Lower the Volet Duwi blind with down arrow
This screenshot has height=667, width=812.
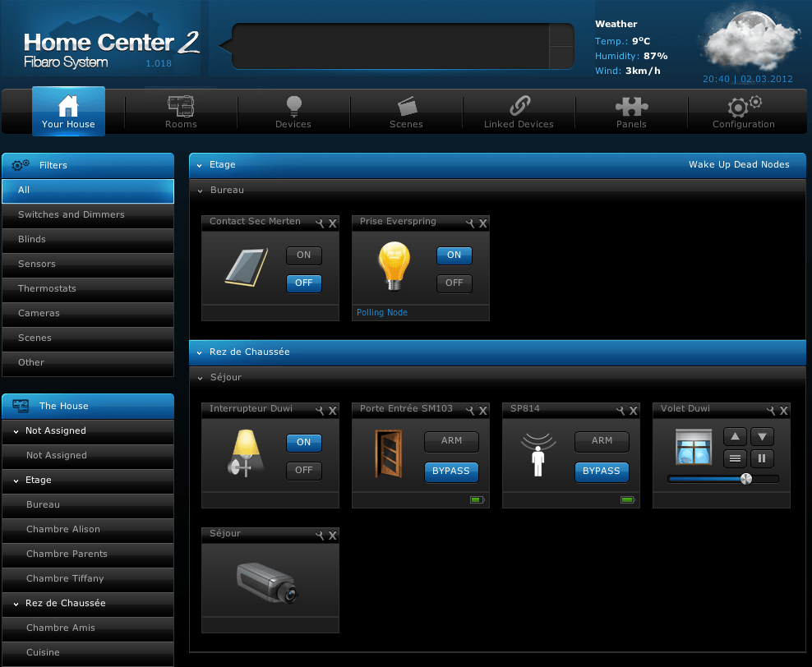tap(763, 437)
